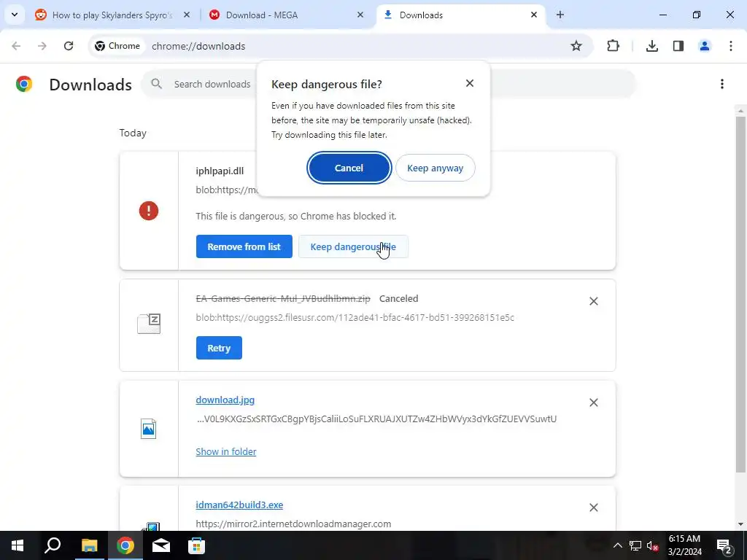Close the Skylanders Spyro's Reddit tab

[x=187, y=15]
